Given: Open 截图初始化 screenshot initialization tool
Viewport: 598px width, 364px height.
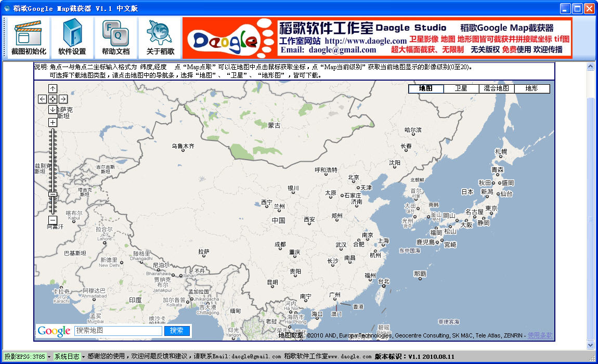Looking at the screenshot, I should (x=29, y=38).
